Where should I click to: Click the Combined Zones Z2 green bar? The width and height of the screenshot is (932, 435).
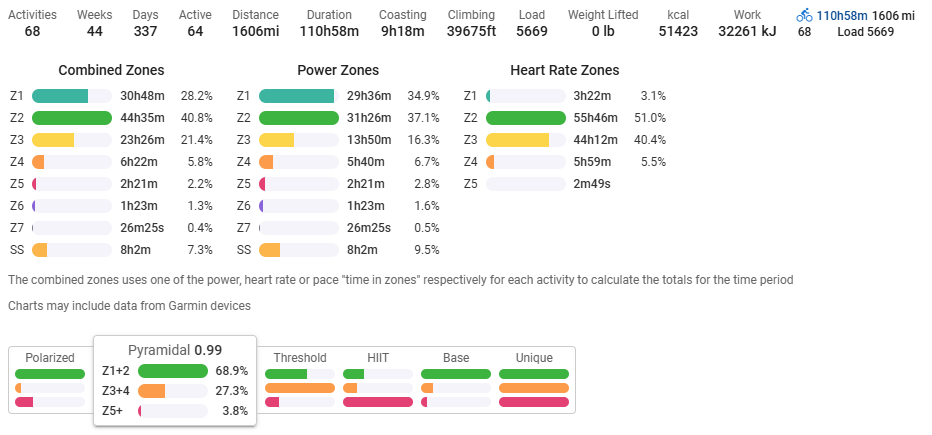pos(72,118)
